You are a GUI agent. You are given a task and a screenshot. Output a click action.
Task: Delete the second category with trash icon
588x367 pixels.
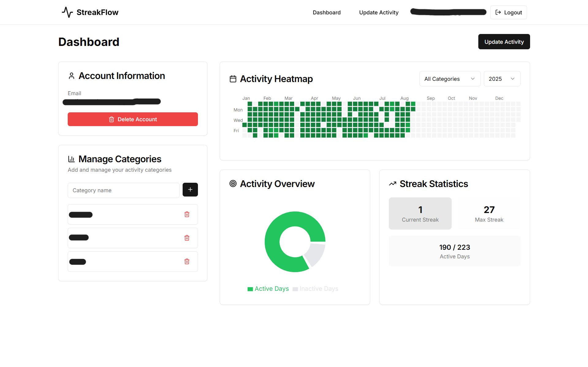(187, 238)
